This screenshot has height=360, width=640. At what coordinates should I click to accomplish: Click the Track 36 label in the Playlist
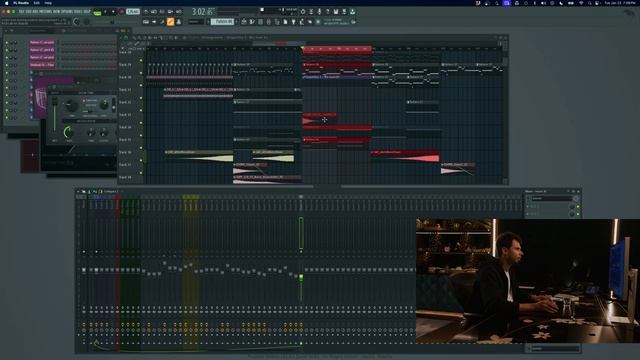pyautogui.click(x=125, y=152)
